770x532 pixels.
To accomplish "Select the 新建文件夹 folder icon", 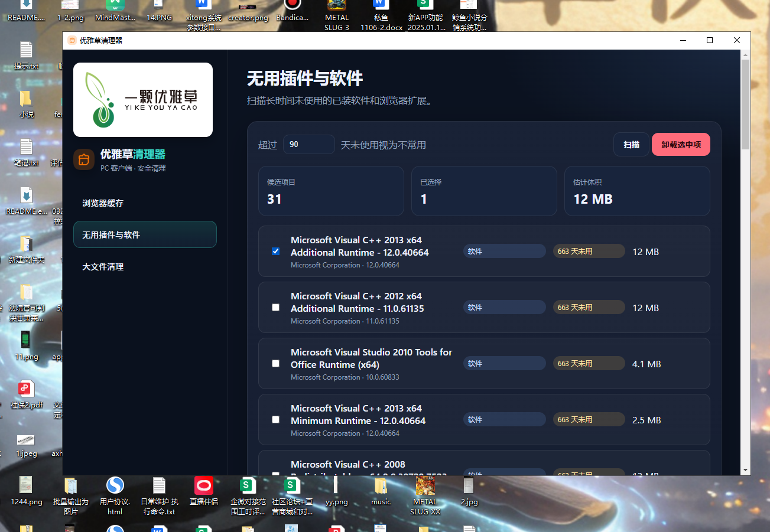I will point(26,250).
